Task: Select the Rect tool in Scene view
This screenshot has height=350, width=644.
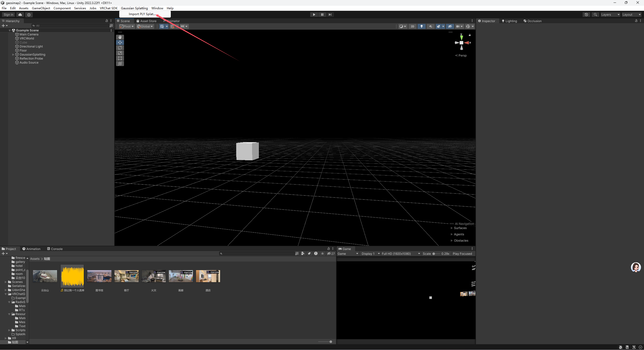Action: point(120,58)
